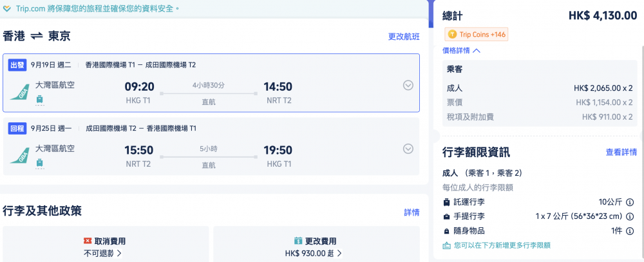Click 查看詳情 baggage details link
Screen dimensions: 644x262
[x=621, y=152]
